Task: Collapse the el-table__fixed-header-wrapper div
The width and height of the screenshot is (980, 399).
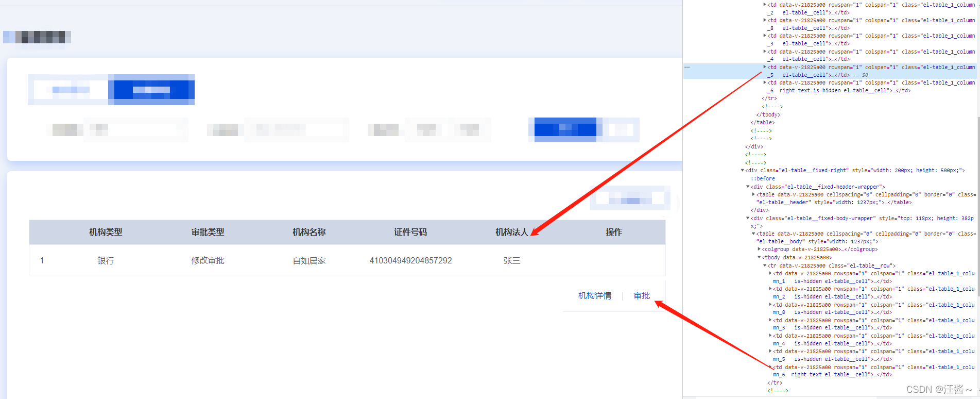Action: pyautogui.click(x=748, y=187)
